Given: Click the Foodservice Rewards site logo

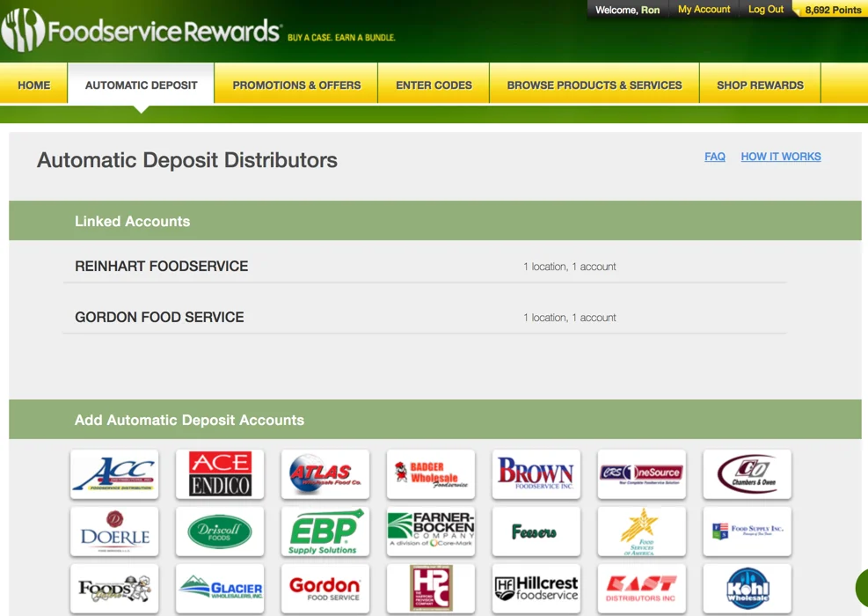Looking at the screenshot, I should [x=142, y=31].
